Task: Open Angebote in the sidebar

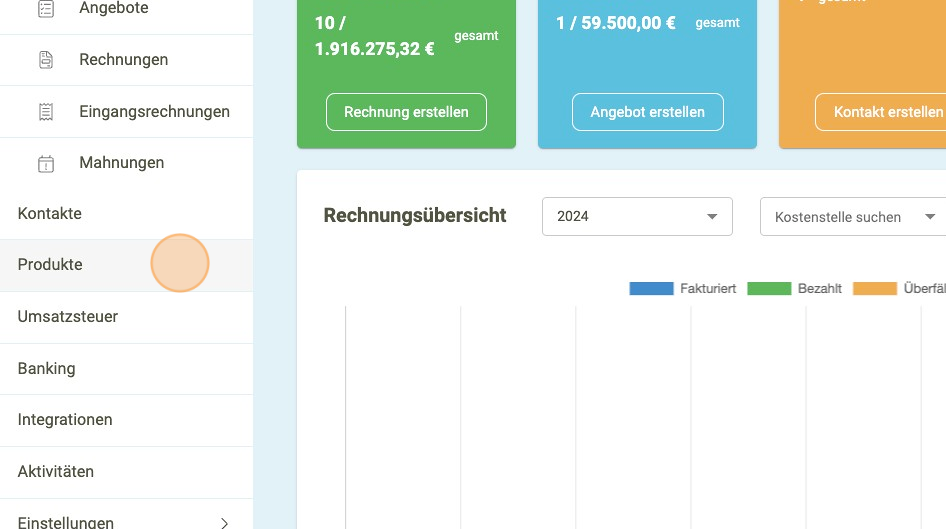Action: tap(113, 8)
